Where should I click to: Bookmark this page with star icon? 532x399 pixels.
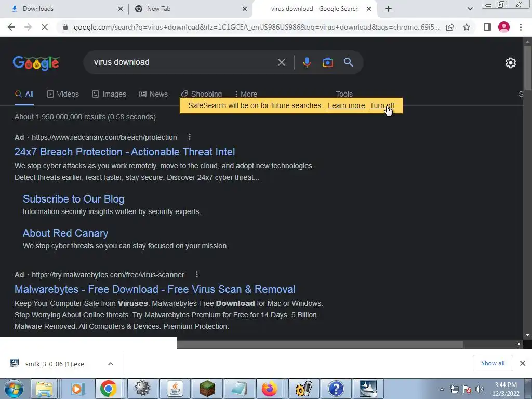(467, 27)
